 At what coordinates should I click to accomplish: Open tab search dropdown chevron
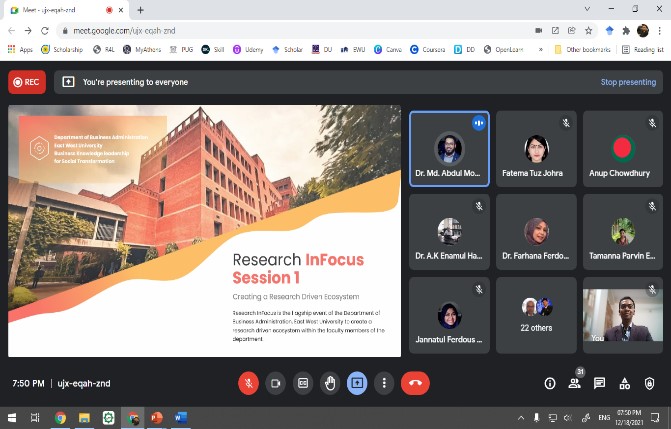(587, 9)
